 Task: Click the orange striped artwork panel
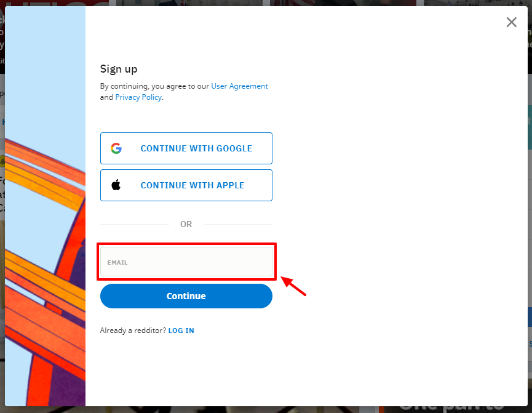click(x=45, y=271)
